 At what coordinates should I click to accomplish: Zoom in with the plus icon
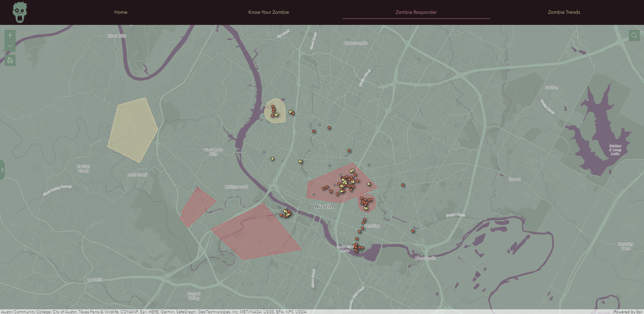(x=10, y=35)
